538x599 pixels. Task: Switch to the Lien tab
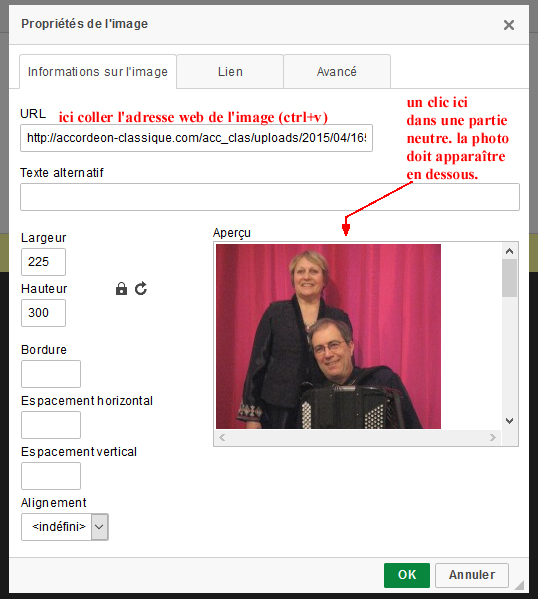(x=230, y=72)
